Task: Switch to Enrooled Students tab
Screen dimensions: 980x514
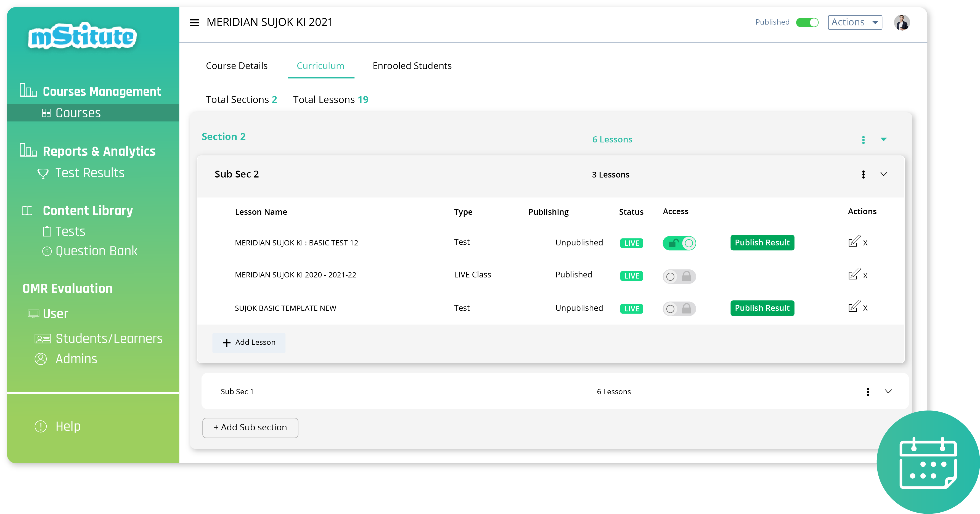Action: 412,66
